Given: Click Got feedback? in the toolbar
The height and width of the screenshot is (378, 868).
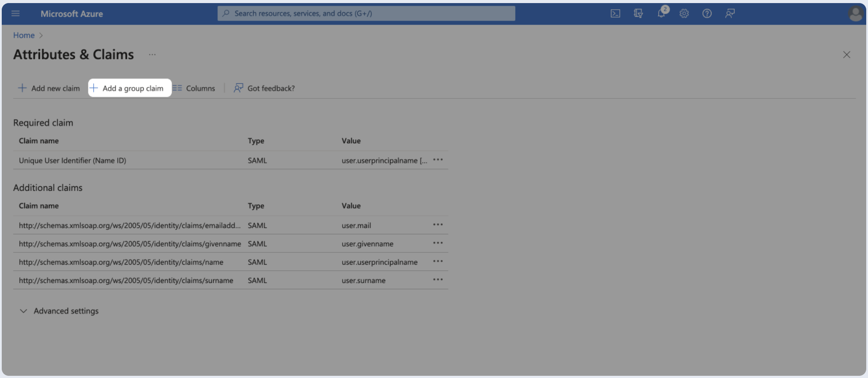Looking at the screenshot, I should (264, 88).
